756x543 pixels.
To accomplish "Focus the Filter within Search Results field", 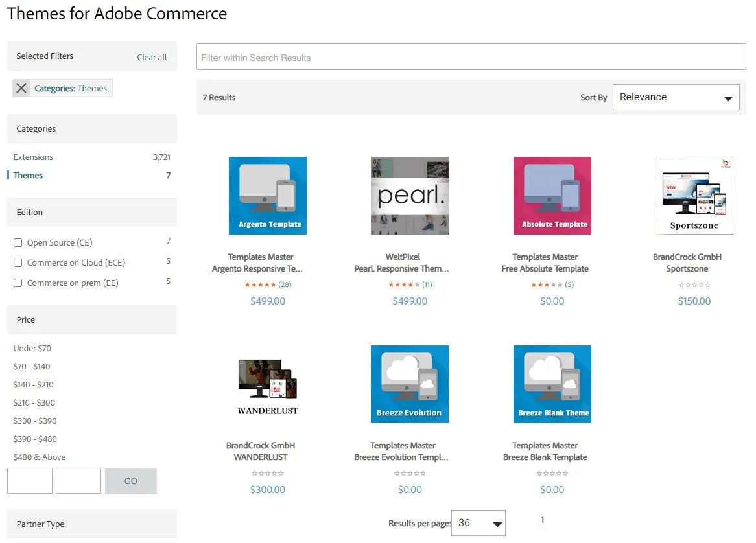I will pos(471,57).
